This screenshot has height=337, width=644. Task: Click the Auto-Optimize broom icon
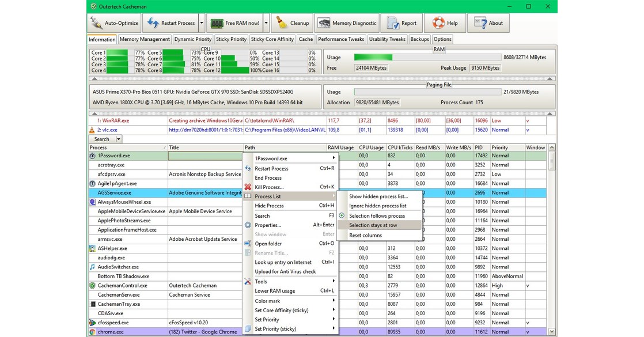point(96,24)
